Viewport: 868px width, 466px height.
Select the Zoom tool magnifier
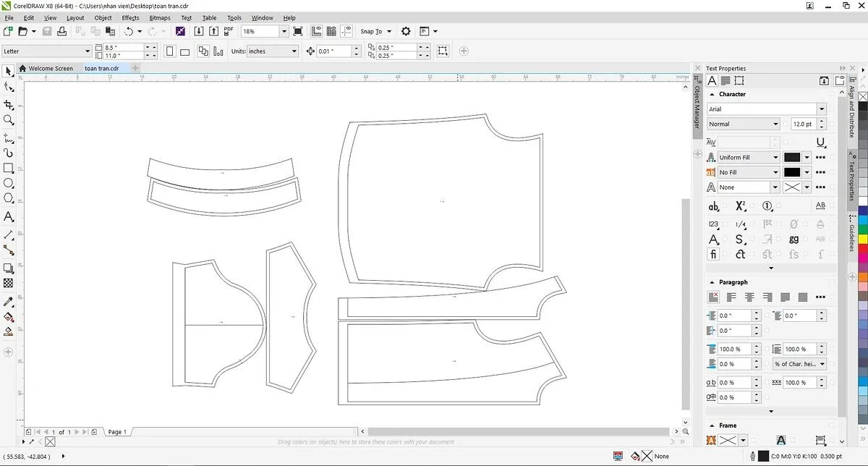[x=9, y=120]
